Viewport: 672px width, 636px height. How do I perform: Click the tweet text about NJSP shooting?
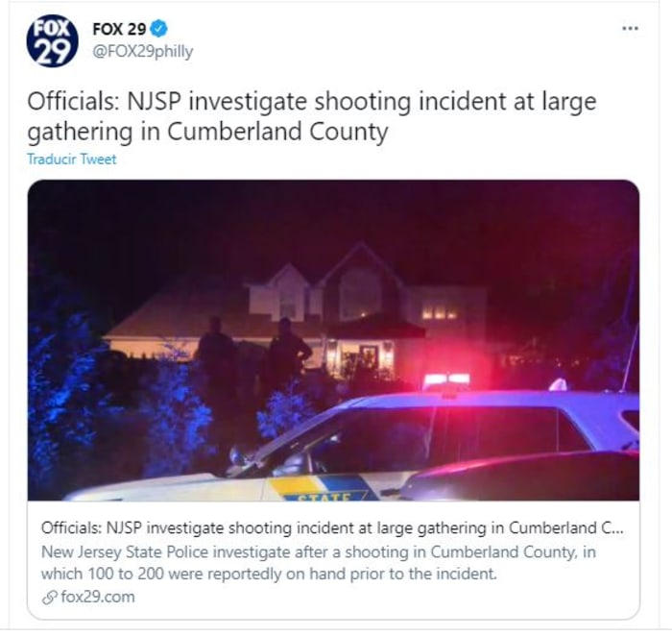pyautogui.click(x=312, y=116)
